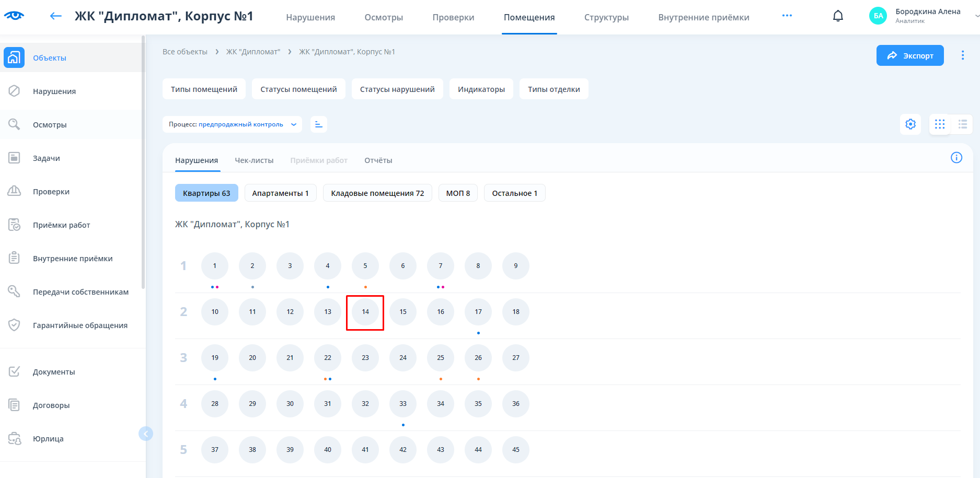Expand the Процесс dropdown
The image size is (980, 478).
click(232, 124)
